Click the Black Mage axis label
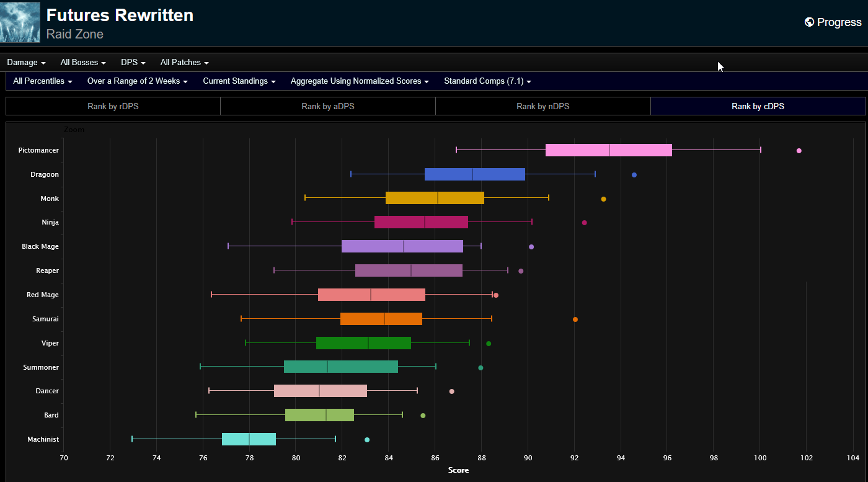Screen dimensions: 868x482 (40, 247)
